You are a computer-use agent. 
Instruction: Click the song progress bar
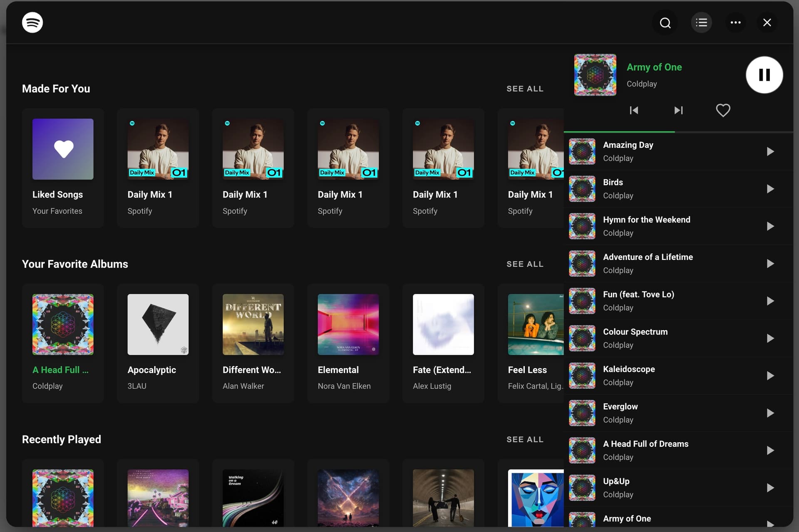click(x=678, y=132)
